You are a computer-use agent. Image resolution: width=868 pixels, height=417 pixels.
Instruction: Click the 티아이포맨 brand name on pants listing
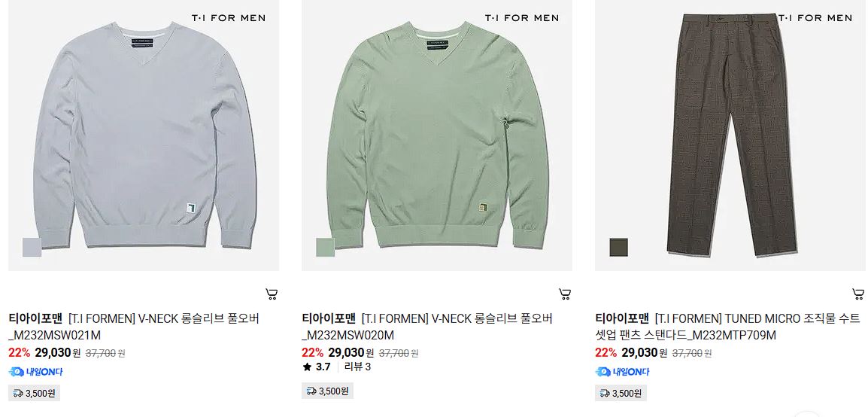[x=621, y=318]
